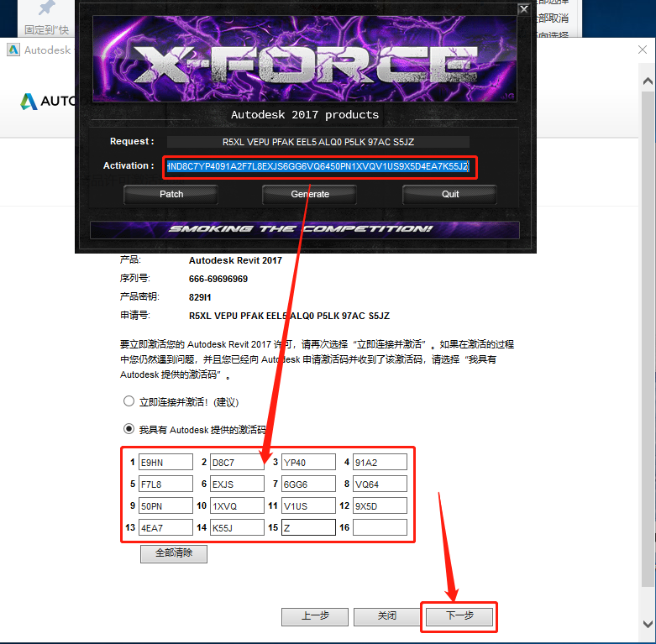This screenshot has width=656, height=644.
Task: Click activation field 1 containing E9HN
Action: click(x=165, y=462)
